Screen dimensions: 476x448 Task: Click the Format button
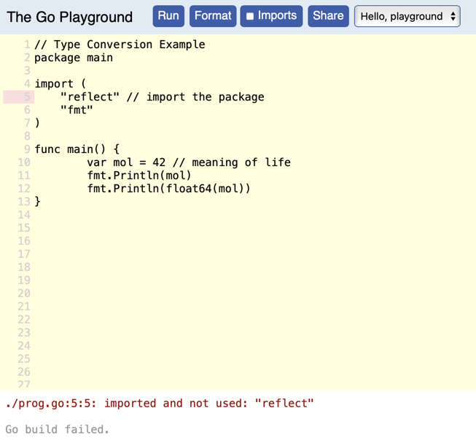tap(213, 16)
